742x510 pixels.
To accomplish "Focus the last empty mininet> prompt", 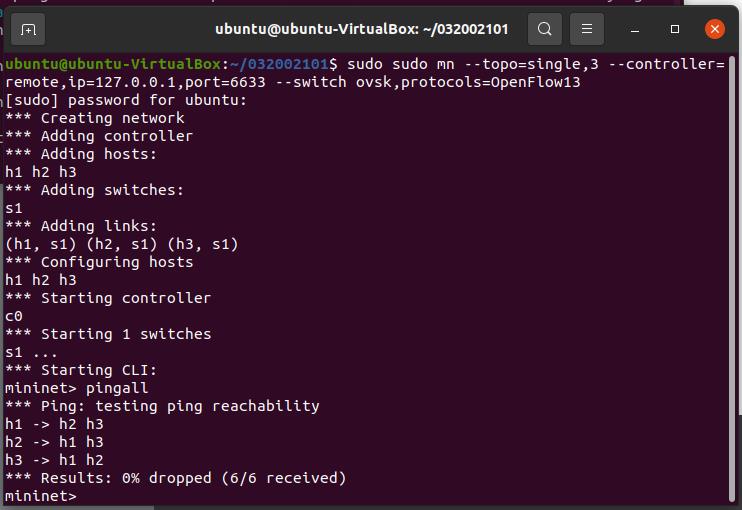I will coord(41,496).
